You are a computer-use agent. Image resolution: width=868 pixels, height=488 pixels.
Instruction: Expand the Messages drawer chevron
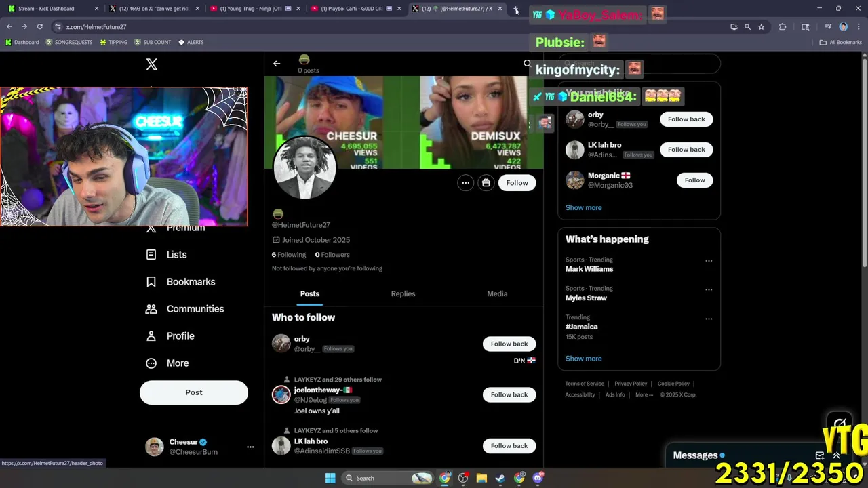coord(836,455)
